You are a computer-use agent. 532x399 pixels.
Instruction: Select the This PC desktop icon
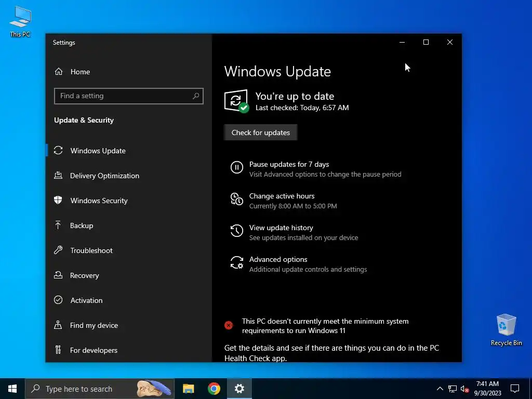(x=20, y=21)
